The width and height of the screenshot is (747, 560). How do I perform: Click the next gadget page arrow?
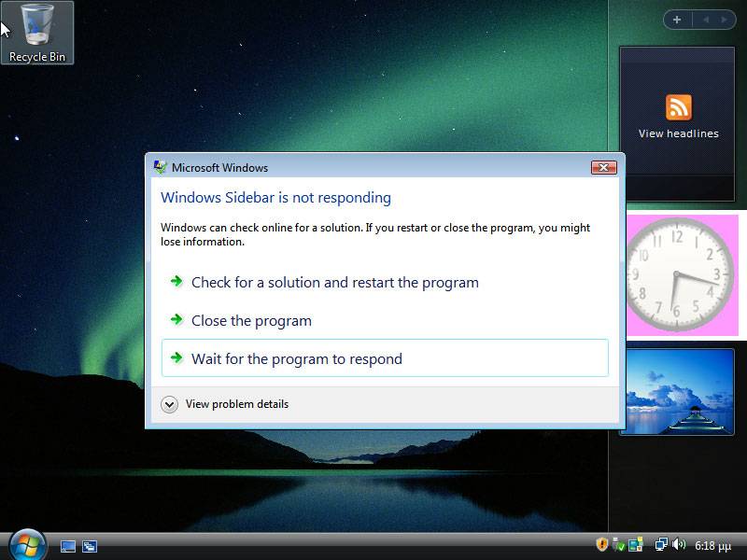pyautogui.click(x=723, y=19)
